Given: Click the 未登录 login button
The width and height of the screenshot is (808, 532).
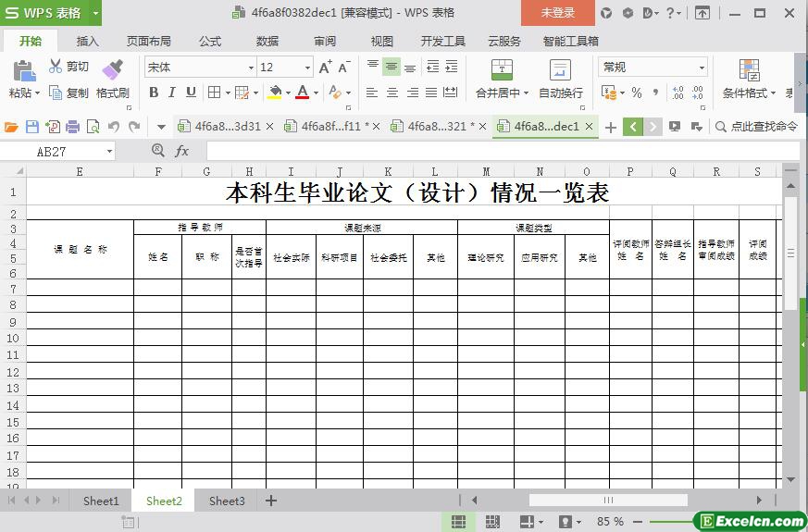Looking at the screenshot, I should (558, 13).
